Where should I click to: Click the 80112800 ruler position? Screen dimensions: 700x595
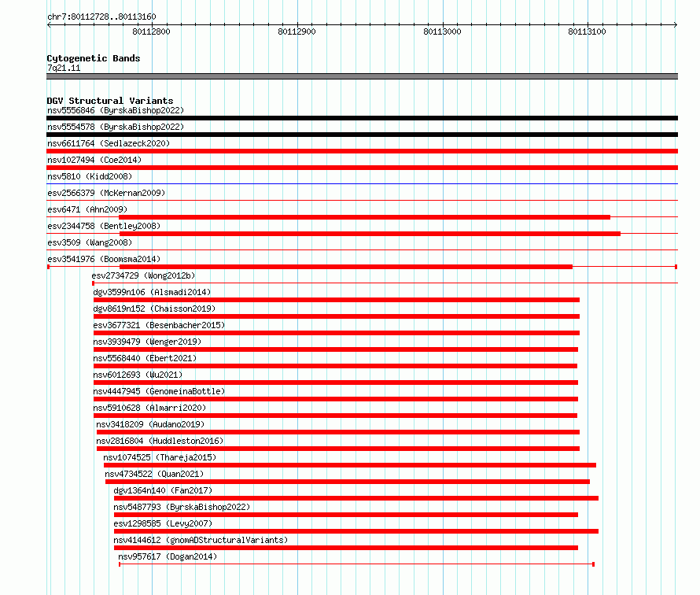151,31
